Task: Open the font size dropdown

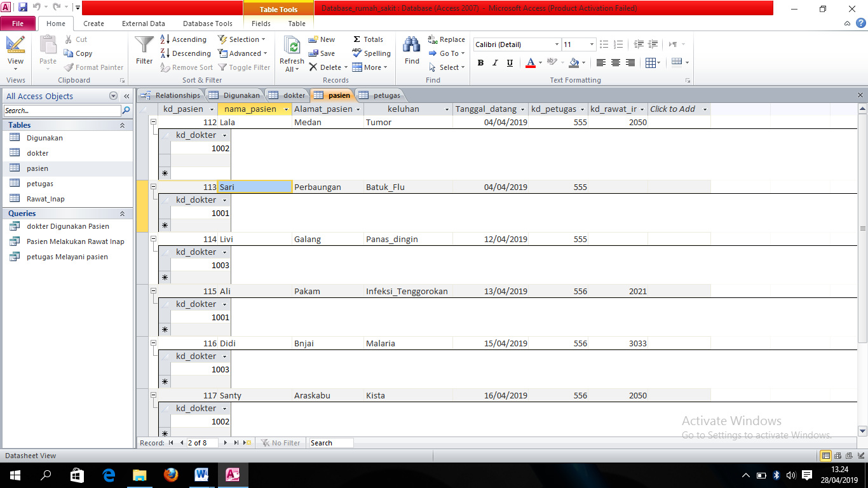Action: click(591, 44)
